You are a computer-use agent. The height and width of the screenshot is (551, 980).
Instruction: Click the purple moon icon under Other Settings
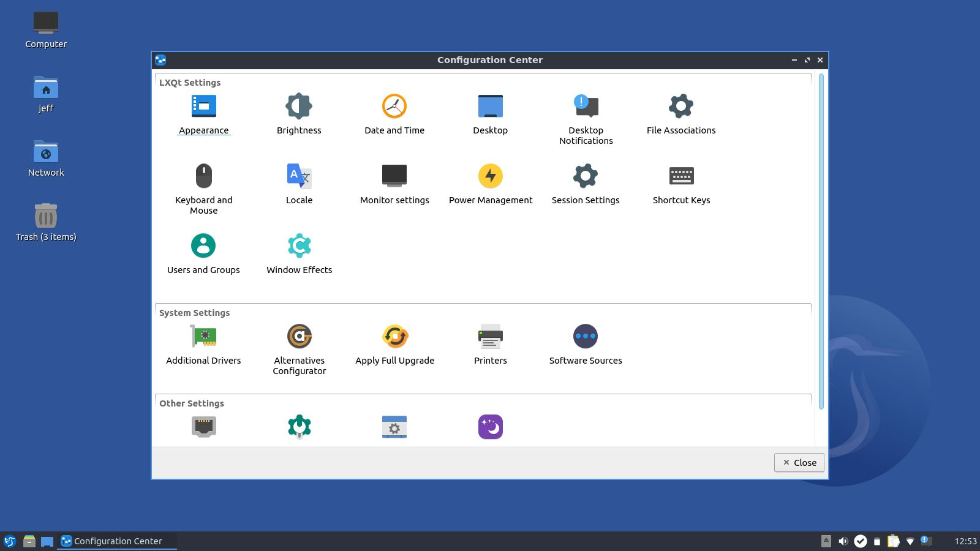click(x=490, y=427)
